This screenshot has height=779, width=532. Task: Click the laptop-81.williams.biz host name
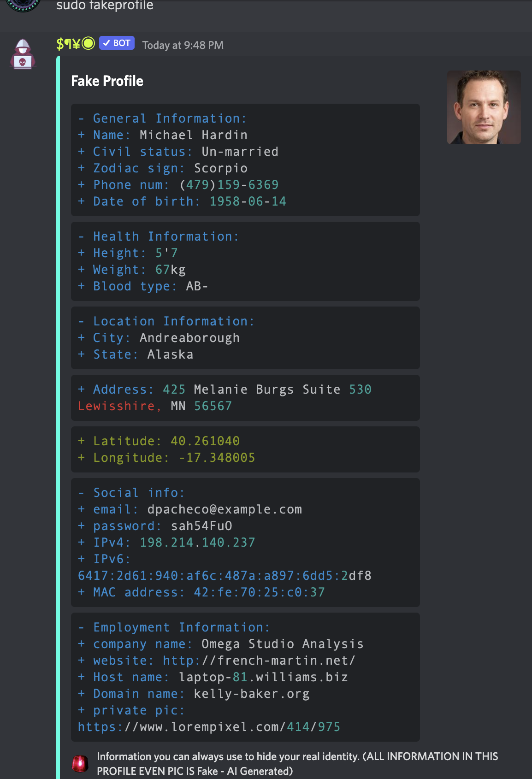pyautogui.click(x=263, y=677)
